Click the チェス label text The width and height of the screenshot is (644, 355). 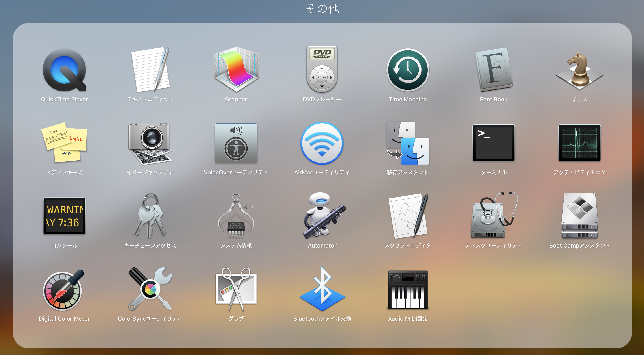[x=580, y=99]
